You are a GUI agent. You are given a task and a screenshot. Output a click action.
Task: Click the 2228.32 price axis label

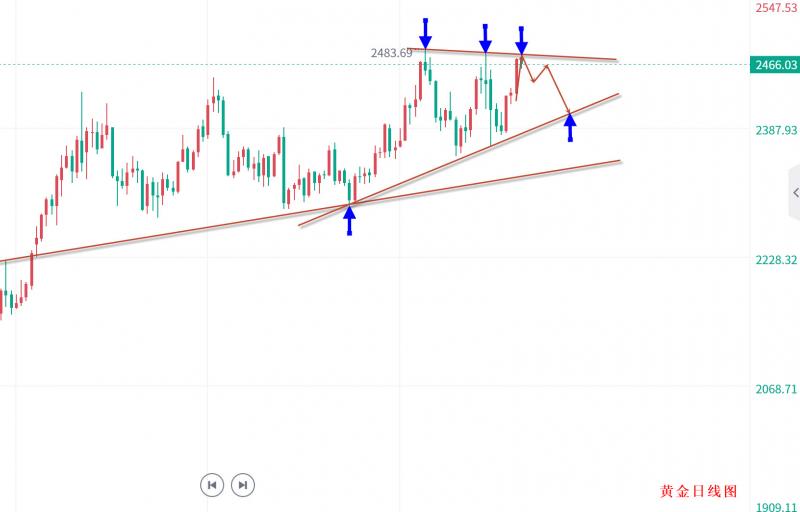click(775, 259)
